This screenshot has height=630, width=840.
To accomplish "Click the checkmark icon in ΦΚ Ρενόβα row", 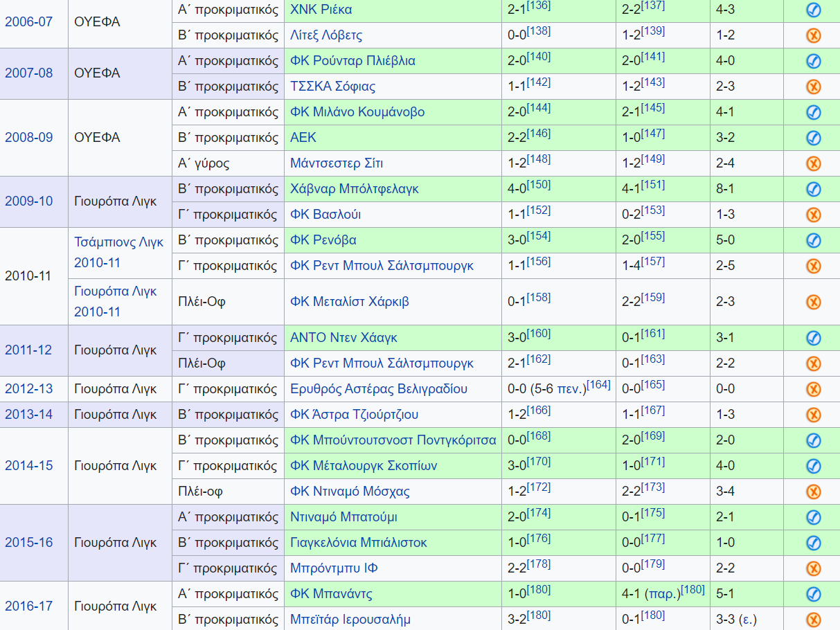I will [x=814, y=240].
